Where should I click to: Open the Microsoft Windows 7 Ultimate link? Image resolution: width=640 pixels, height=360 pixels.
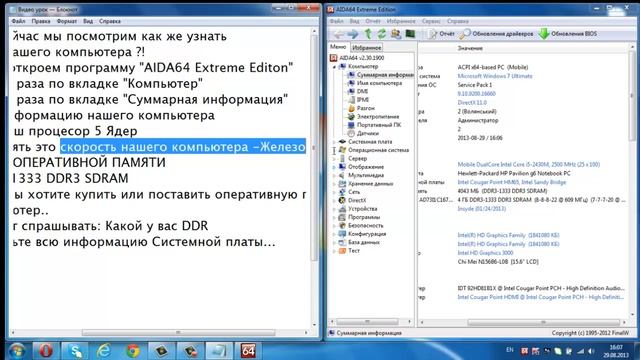point(495,76)
